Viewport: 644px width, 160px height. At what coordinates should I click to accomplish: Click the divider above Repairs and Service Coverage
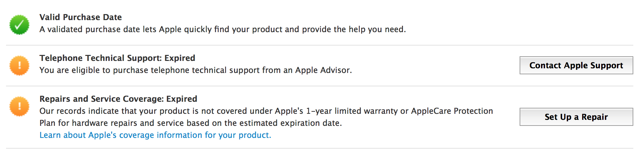tap(319, 86)
